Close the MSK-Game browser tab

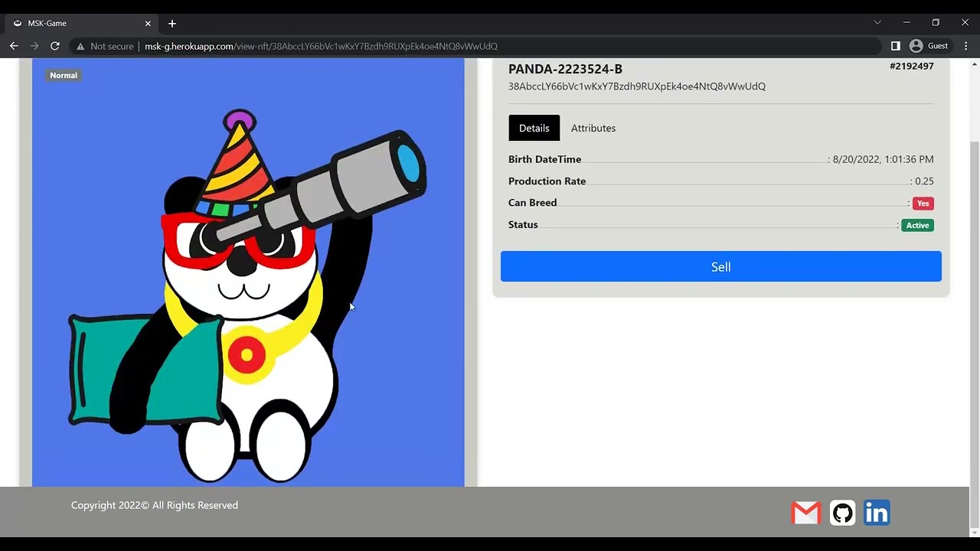click(x=148, y=24)
